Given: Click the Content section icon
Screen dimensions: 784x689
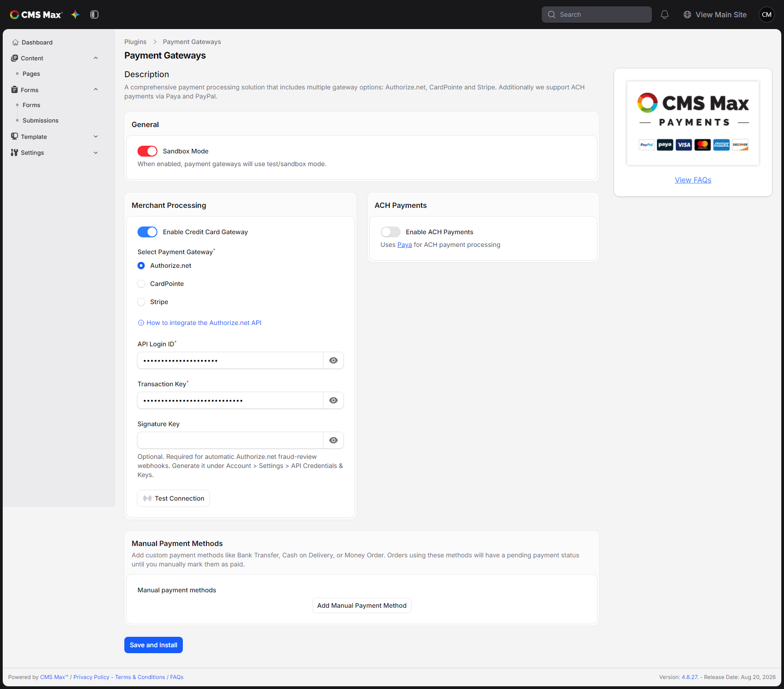Looking at the screenshot, I should 15,58.
